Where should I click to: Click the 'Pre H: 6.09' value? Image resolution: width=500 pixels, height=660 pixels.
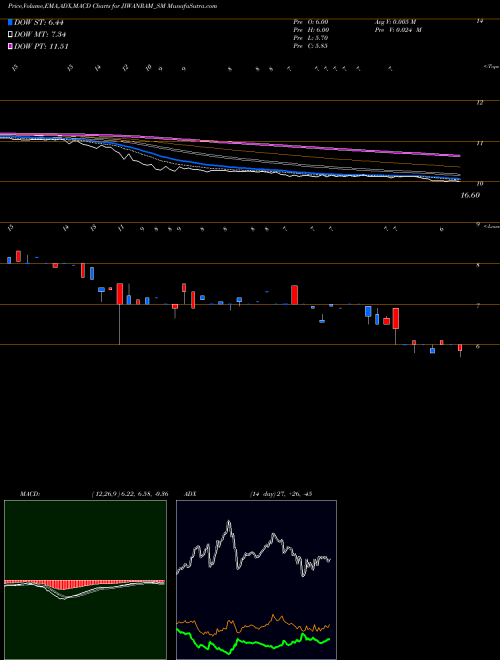pyautogui.click(x=311, y=30)
